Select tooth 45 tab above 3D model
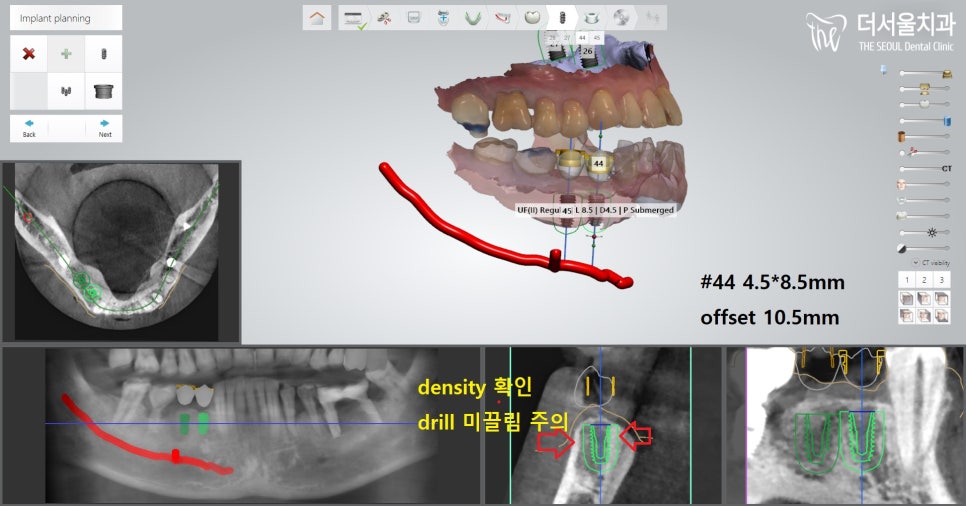The width and height of the screenshot is (966, 506). point(597,36)
